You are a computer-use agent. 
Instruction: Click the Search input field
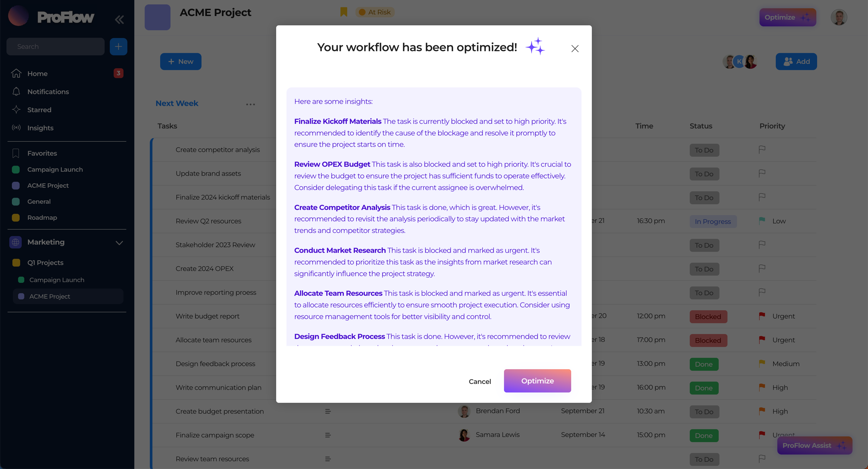click(x=55, y=47)
